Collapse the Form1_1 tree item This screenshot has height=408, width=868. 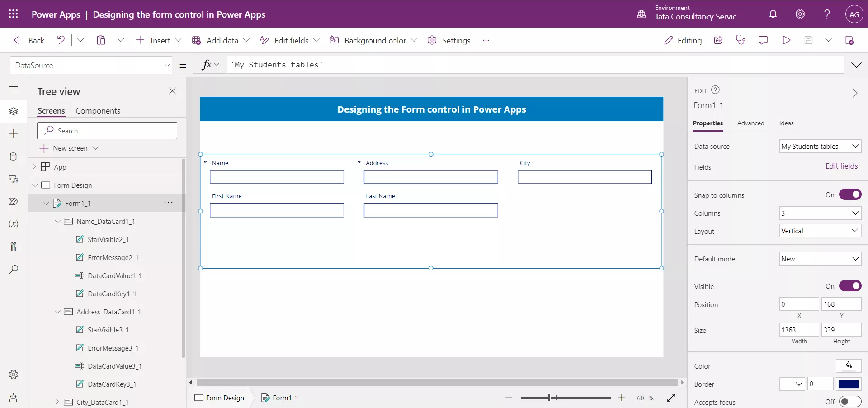46,203
